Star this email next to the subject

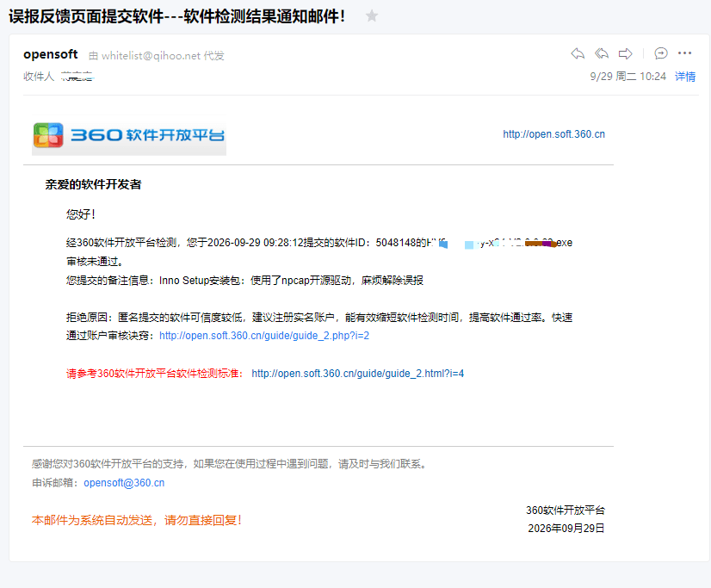(372, 16)
